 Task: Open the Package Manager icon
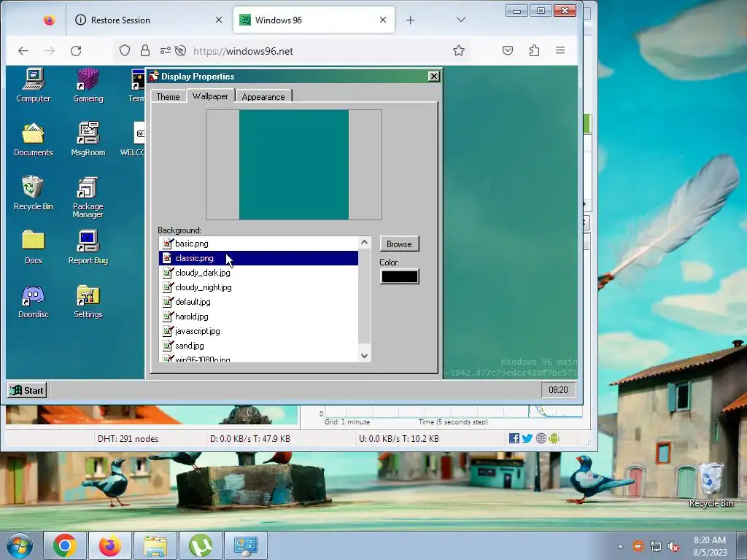[x=88, y=197]
